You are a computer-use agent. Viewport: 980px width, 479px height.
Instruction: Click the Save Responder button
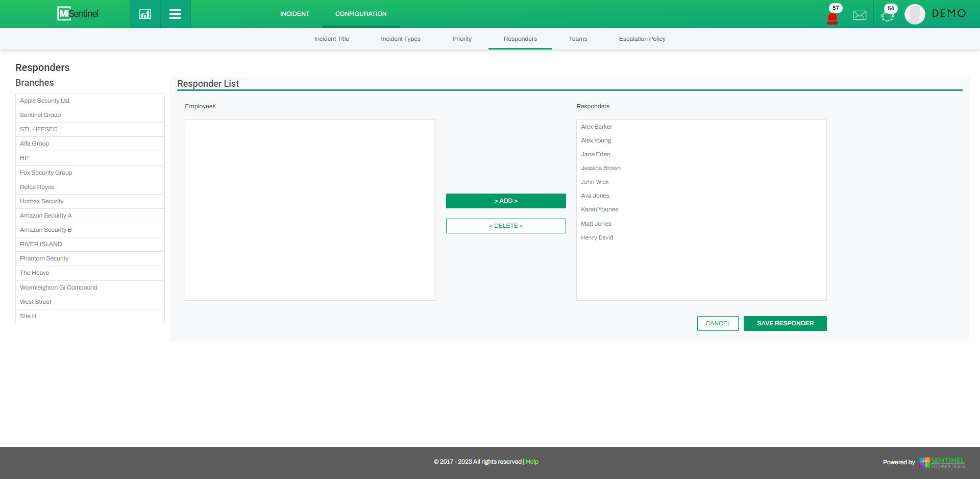tap(785, 323)
